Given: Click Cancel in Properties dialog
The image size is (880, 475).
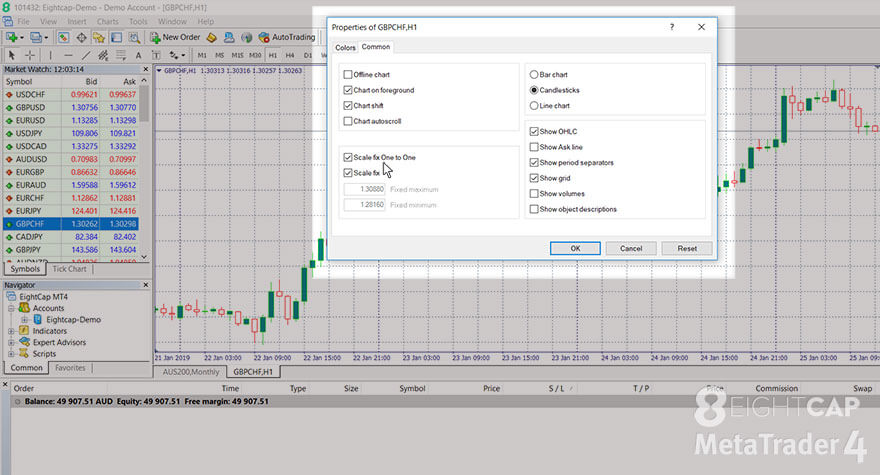Looking at the screenshot, I should coord(631,248).
